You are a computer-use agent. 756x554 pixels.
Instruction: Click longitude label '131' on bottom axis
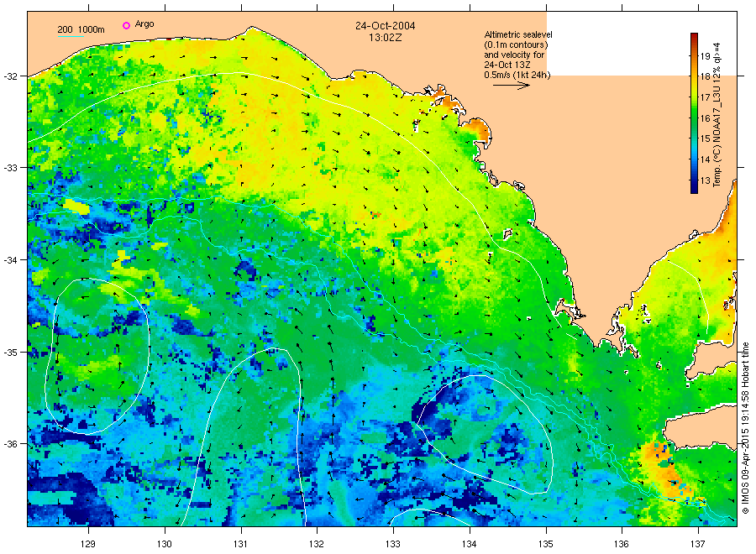pyautogui.click(x=240, y=544)
